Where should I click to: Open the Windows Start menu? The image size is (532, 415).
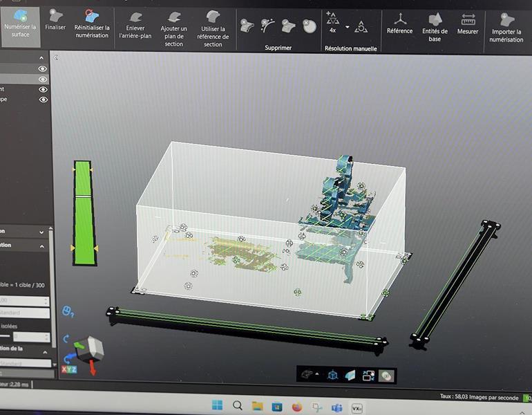[217, 405]
